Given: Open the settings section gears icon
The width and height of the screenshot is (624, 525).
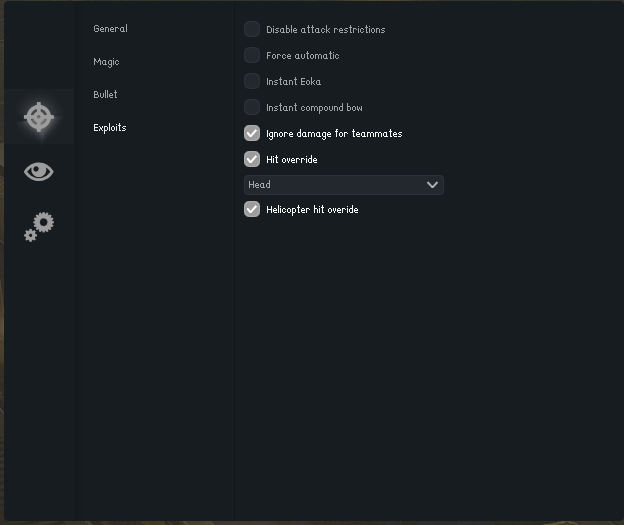Looking at the screenshot, I should point(39,227).
